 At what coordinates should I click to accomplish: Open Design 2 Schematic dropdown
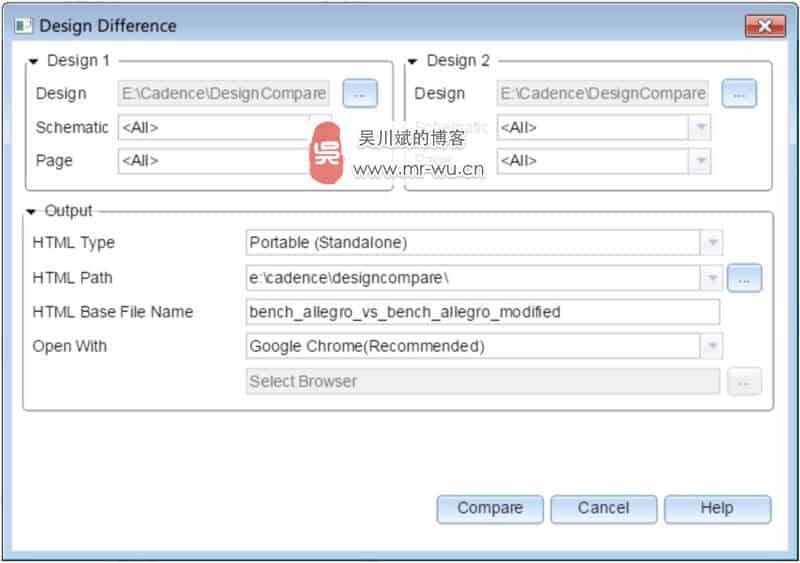700,128
